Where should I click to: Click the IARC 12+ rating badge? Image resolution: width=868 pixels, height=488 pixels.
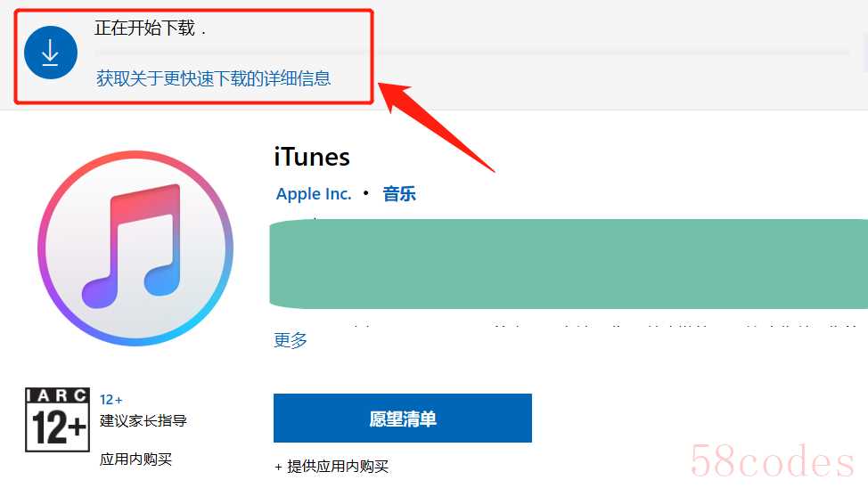[x=57, y=419]
